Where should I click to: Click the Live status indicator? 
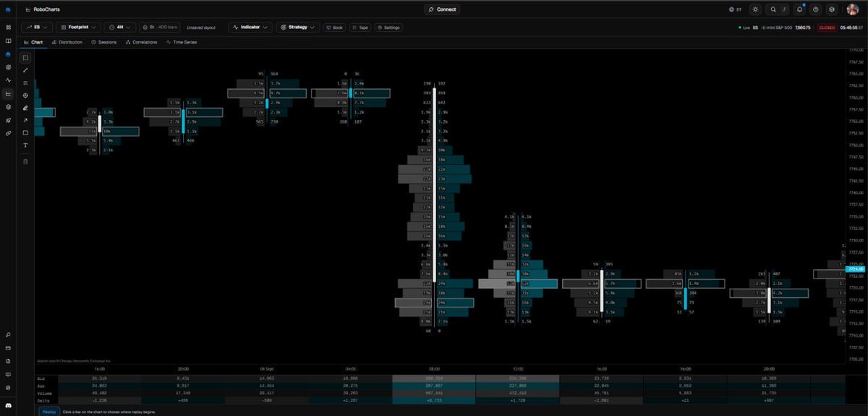744,27
